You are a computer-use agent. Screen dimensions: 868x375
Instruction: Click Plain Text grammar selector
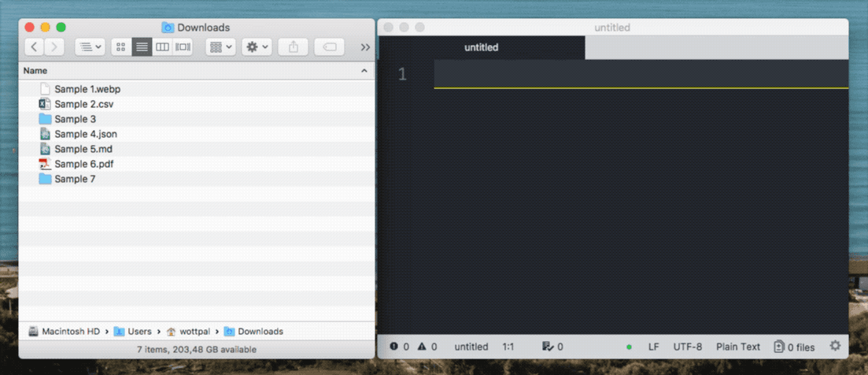[737, 347]
